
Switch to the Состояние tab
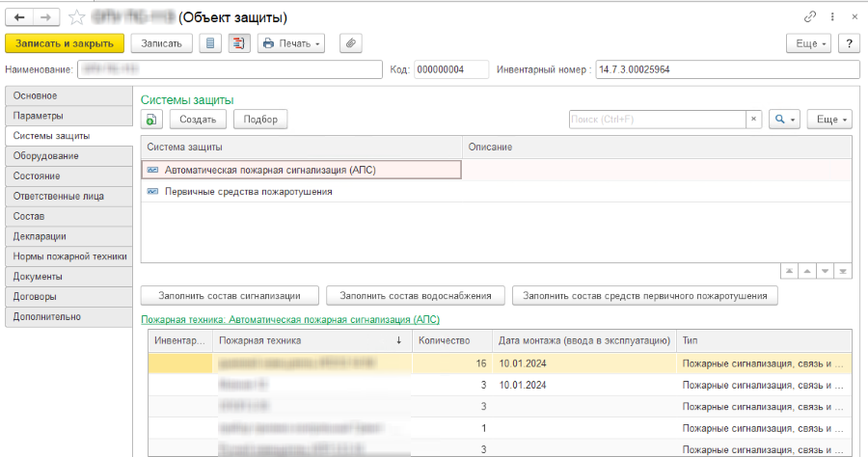click(x=68, y=175)
